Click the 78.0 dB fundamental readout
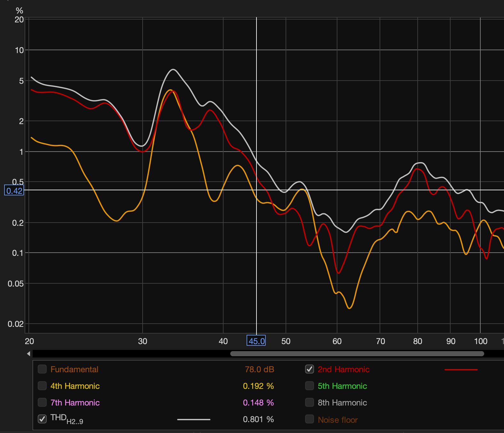This screenshot has width=504, height=433. click(x=259, y=369)
